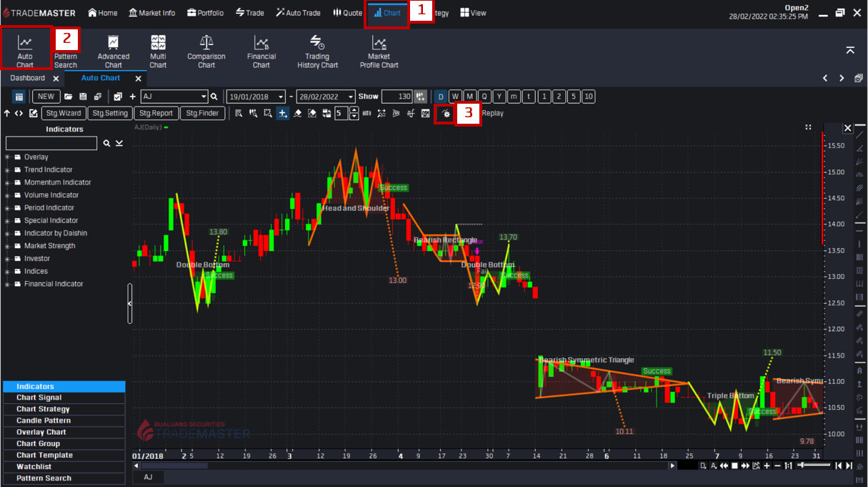The image size is (868, 487).
Task: Select the Weekly (W) timeframe
Action: coord(455,97)
